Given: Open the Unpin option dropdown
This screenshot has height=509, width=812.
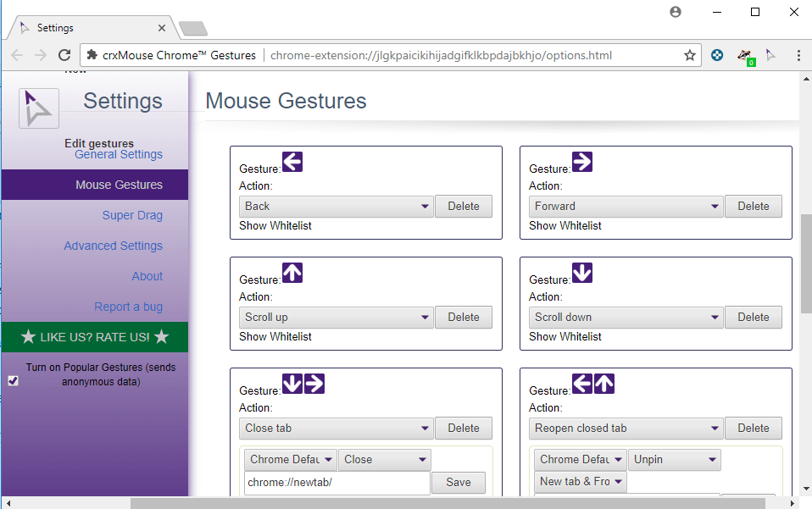Looking at the screenshot, I should pyautogui.click(x=675, y=459).
